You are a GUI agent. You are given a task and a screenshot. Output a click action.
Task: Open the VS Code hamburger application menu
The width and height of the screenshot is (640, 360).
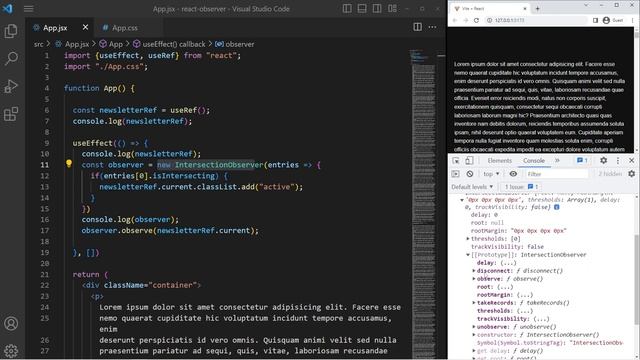tap(29, 9)
